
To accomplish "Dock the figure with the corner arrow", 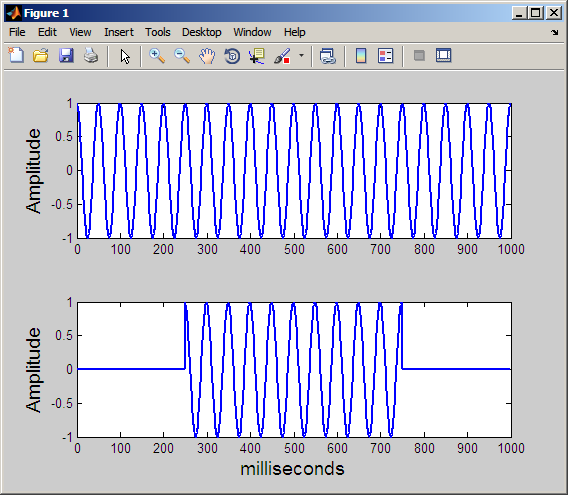I will click(x=554, y=33).
